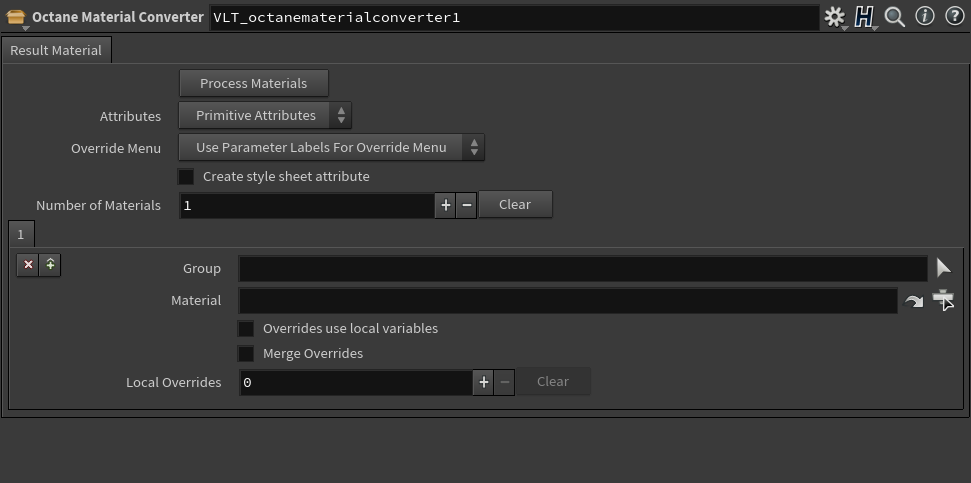Remove material 1 with the red X

click(28, 265)
